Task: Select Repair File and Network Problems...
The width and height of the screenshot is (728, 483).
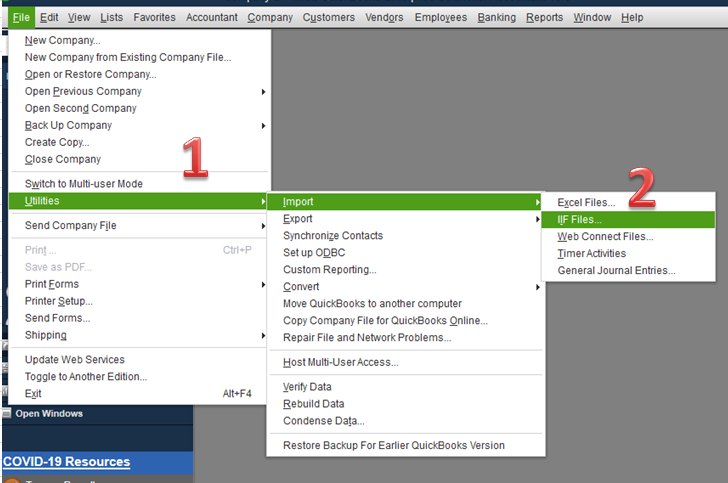Action: [x=405, y=338]
